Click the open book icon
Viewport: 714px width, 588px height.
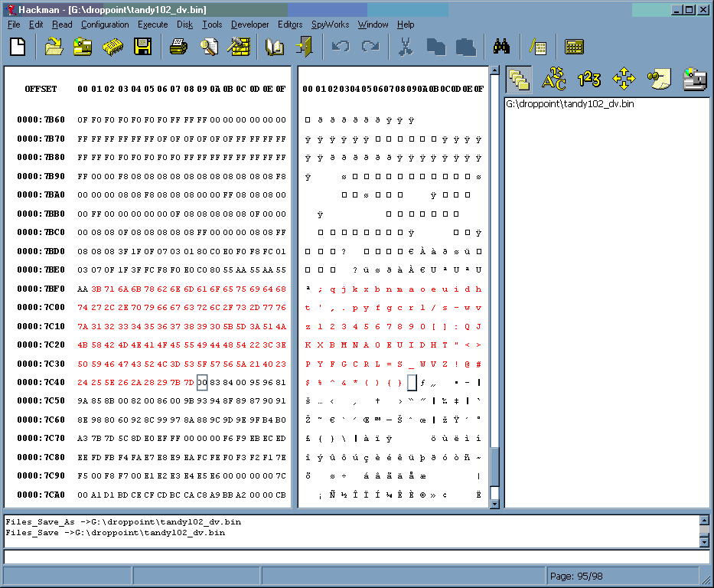[275, 47]
